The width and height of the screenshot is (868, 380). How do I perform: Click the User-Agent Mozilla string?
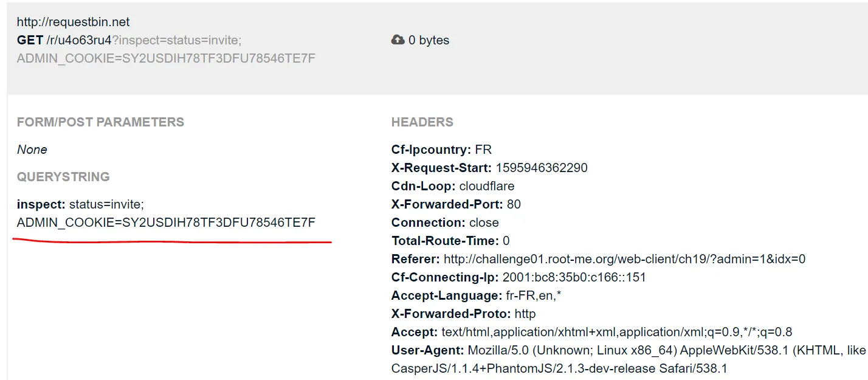608,350
